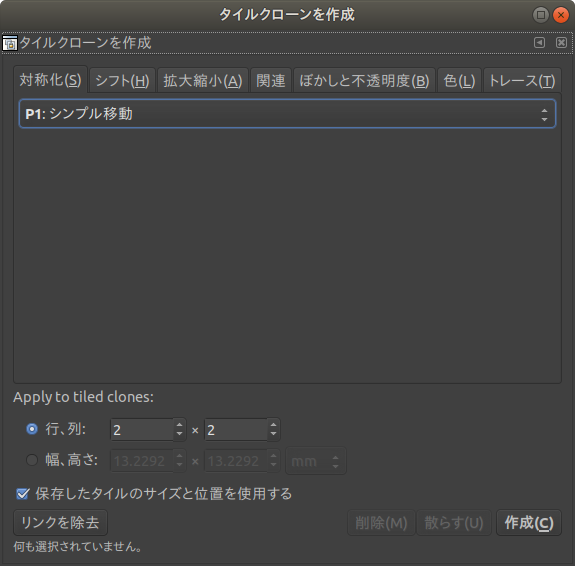Image resolution: width=575 pixels, height=566 pixels.
Task: Decrement the rows spinner arrow
Action: 179,434
